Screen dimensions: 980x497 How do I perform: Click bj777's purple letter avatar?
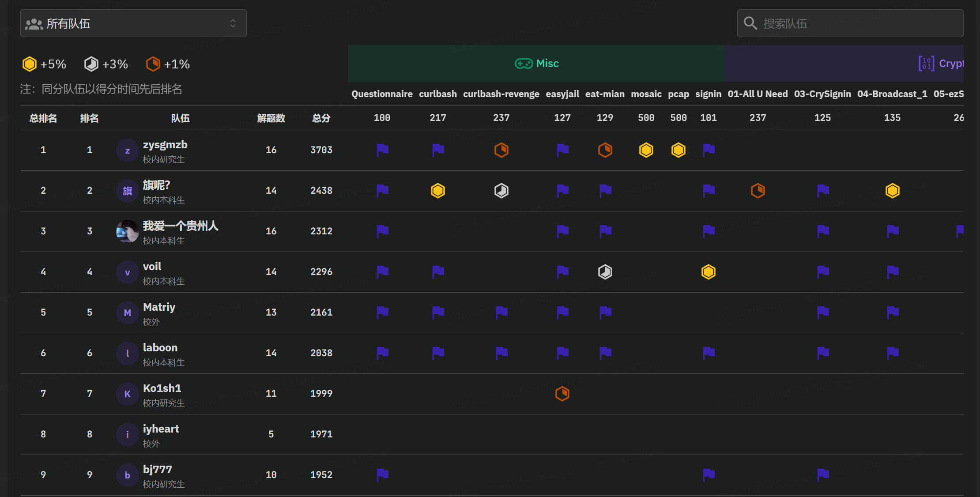click(x=127, y=475)
